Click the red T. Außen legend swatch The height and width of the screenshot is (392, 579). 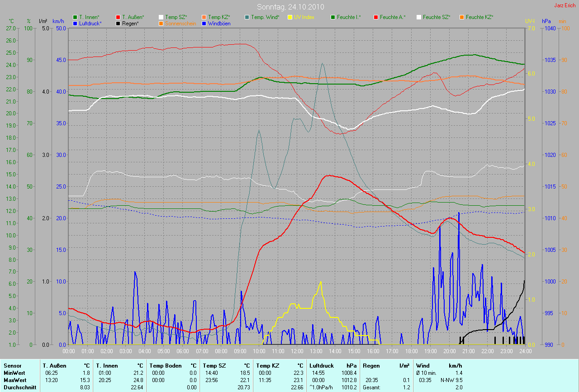click(118, 17)
